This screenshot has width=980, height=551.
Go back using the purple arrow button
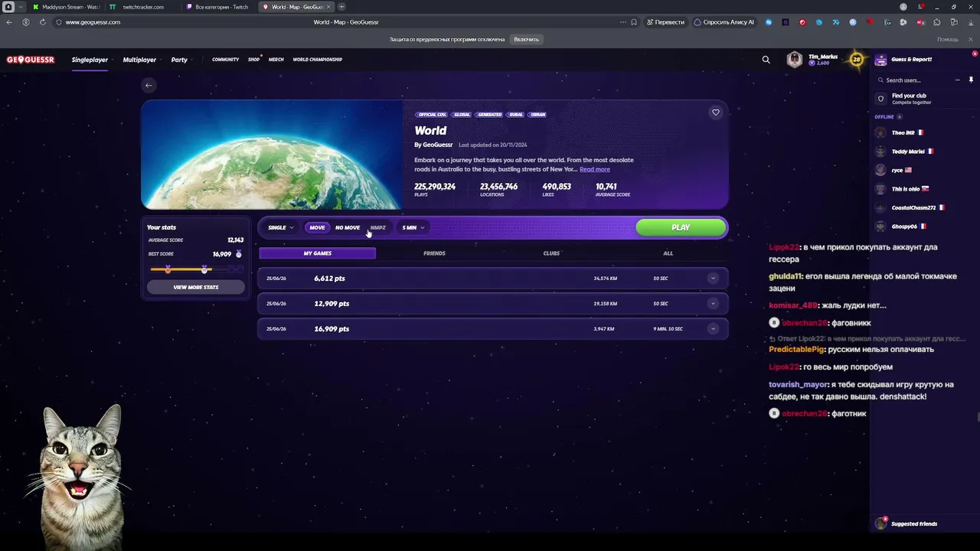[149, 85]
